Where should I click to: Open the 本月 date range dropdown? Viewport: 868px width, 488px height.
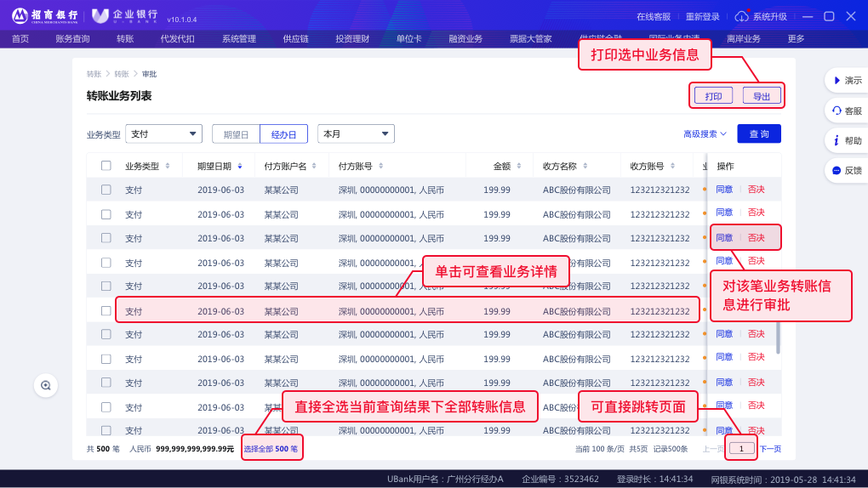tap(356, 133)
